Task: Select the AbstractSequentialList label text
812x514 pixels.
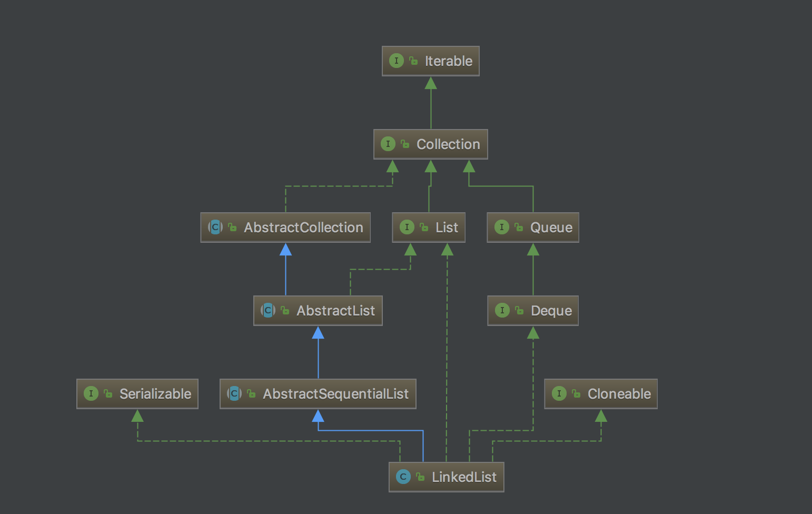Action: [x=335, y=394]
